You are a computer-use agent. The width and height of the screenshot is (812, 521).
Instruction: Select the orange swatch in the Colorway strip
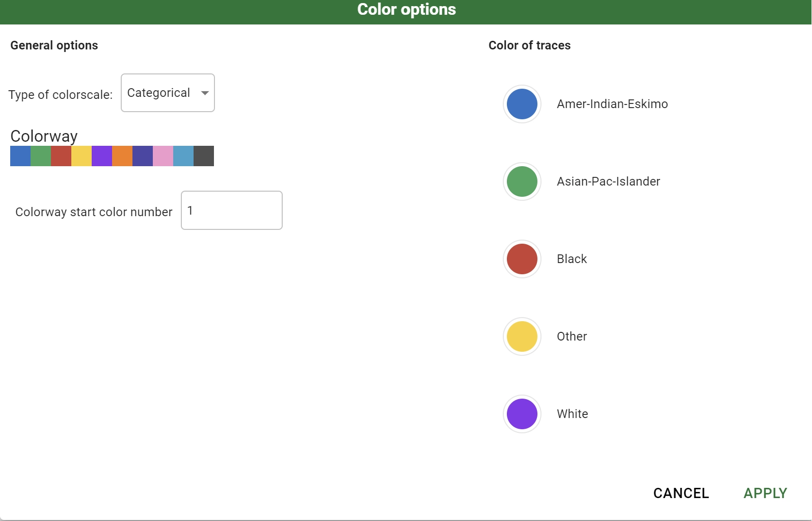pos(122,156)
